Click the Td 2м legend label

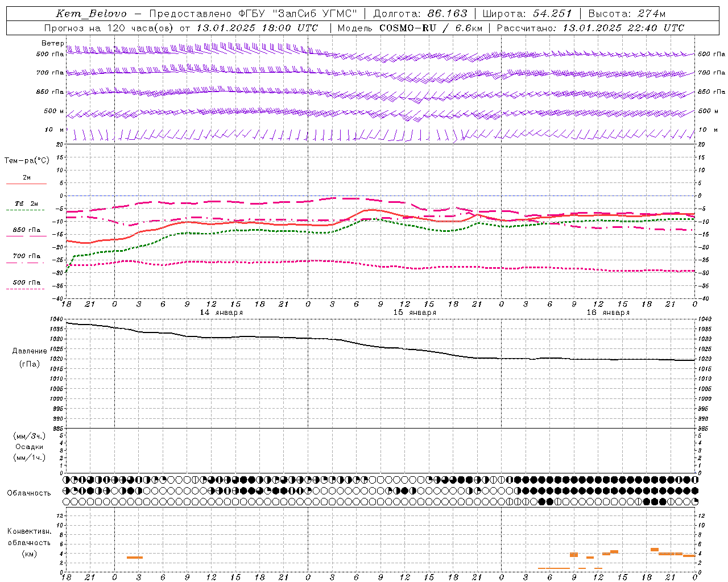(26, 203)
